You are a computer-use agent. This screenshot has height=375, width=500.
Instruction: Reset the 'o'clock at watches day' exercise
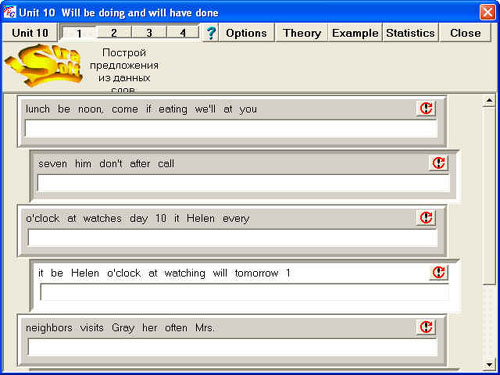coord(426,218)
